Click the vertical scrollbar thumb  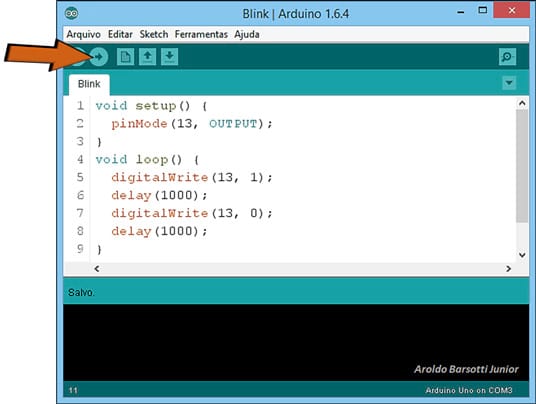click(522, 166)
